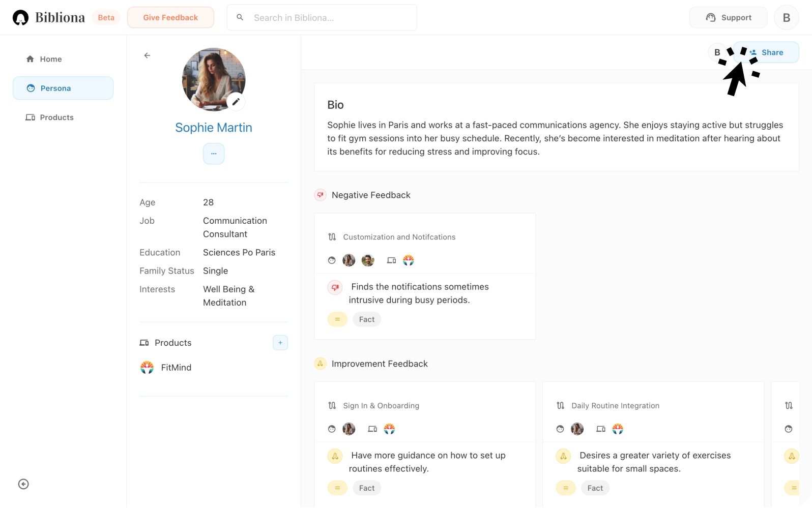This screenshot has height=508, width=812.
Task: Select Persona in the sidebar
Action: click(x=63, y=88)
